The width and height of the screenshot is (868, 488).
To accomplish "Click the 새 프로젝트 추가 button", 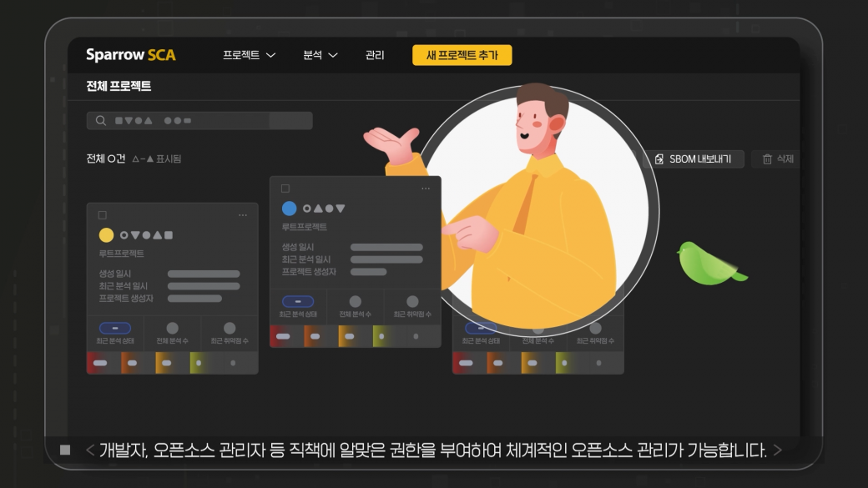I will (462, 55).
